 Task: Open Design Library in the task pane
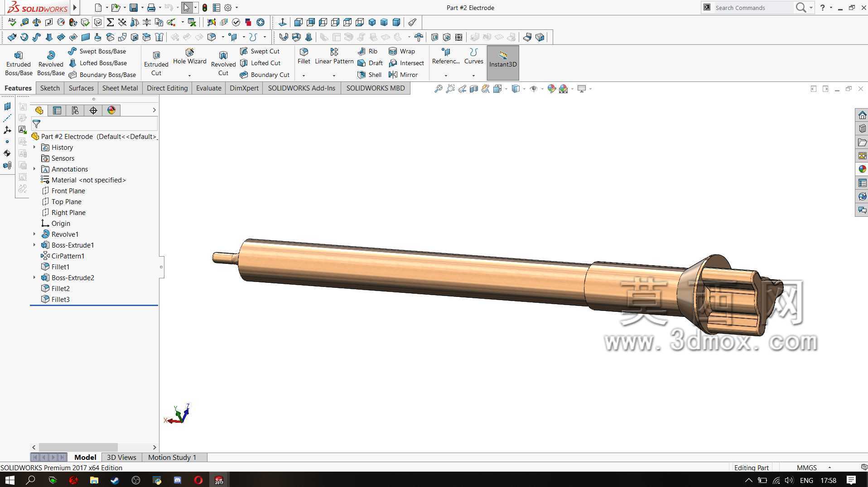click(x=862, y=129)
